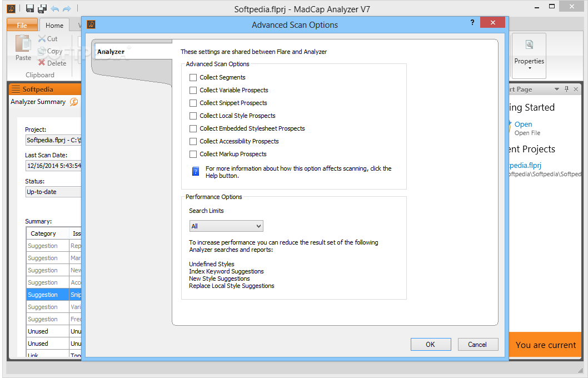Select the highlighted Suggestion row in Summary
Viewport: 588px width, 378px height.
54,295
